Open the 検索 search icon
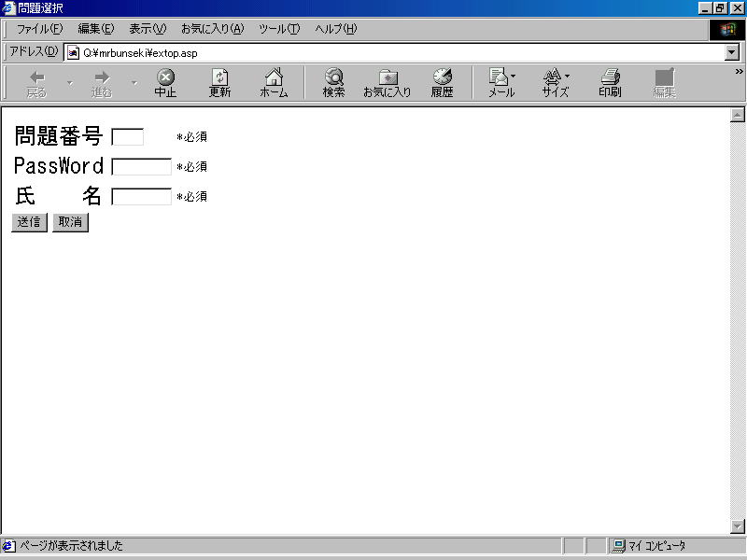 pyautogui.click(x=333, y=84)
